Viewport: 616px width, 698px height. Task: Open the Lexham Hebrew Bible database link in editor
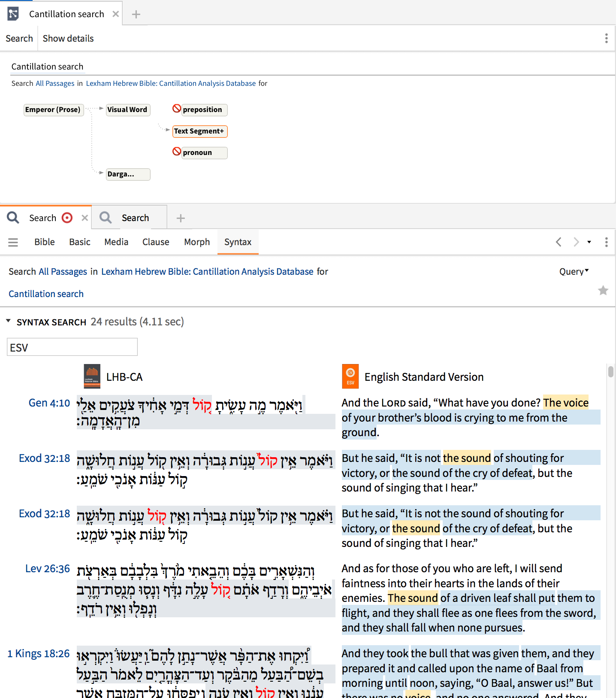pos(171,83)
